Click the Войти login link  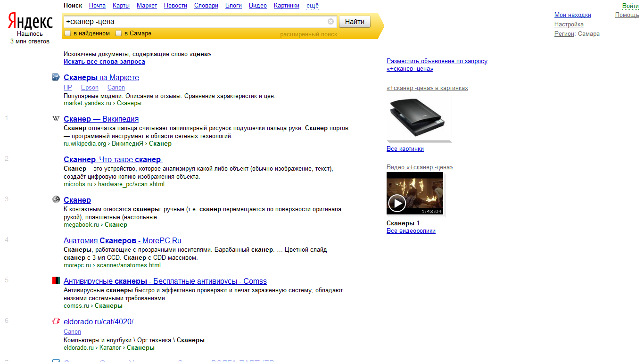(x=630, y=6)
